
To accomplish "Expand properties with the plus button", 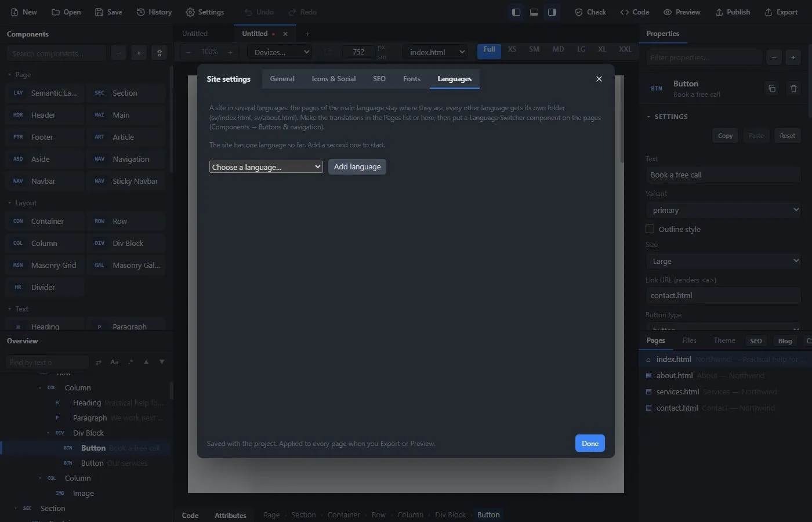I will click(793, 57).
